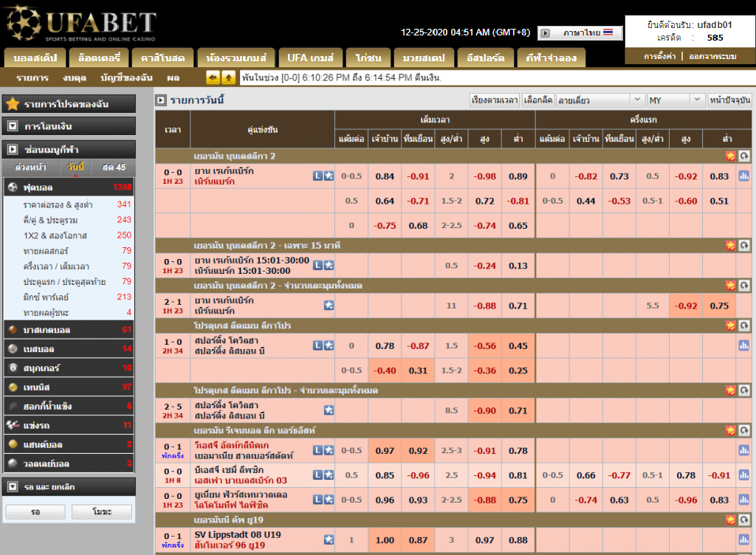Open the มวยสเตป menu tab
Image resolution: width=756 pixels, height=555 pixels.
tap(424, 58)
